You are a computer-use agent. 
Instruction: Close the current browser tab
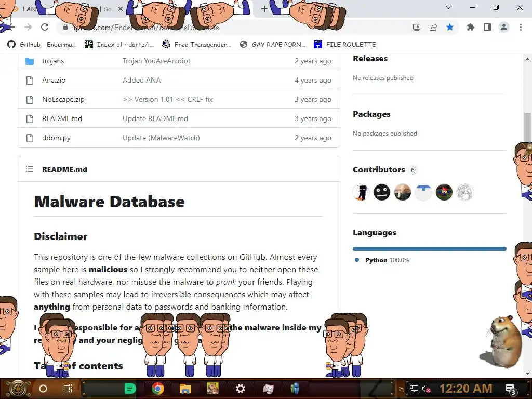120,9
